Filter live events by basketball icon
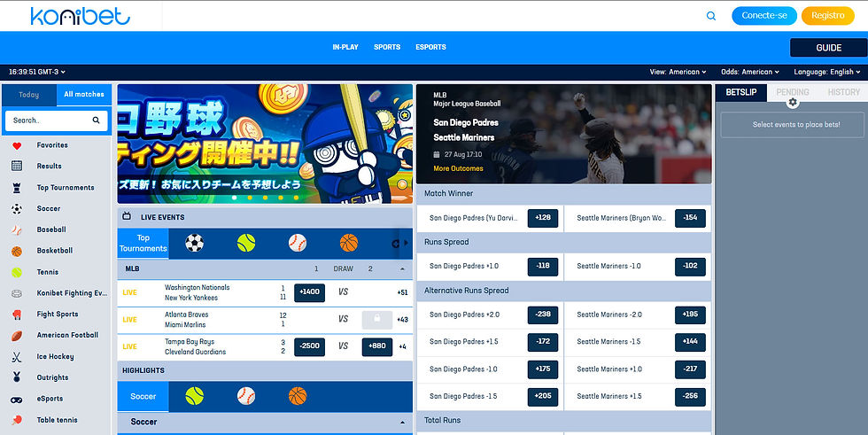This screenshot has height=435, width=868. click(349, 243)
